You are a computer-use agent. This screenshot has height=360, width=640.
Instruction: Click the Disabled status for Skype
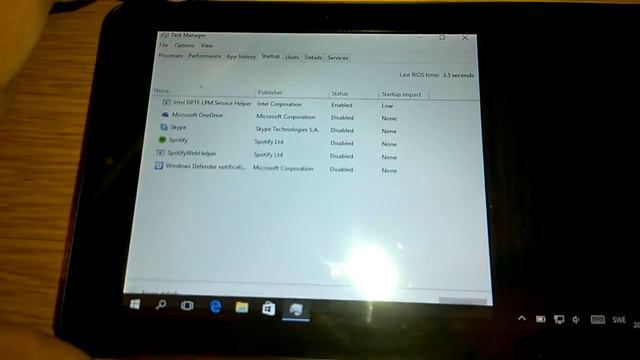[342, 130]
